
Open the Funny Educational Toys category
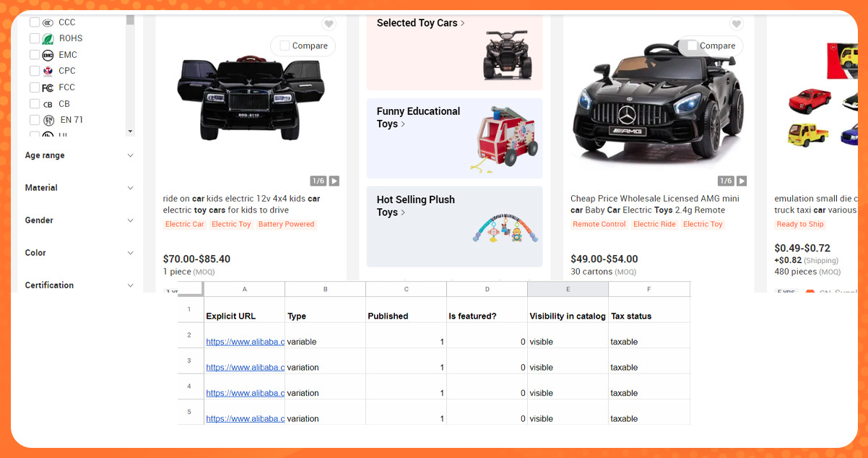(454, 139)
